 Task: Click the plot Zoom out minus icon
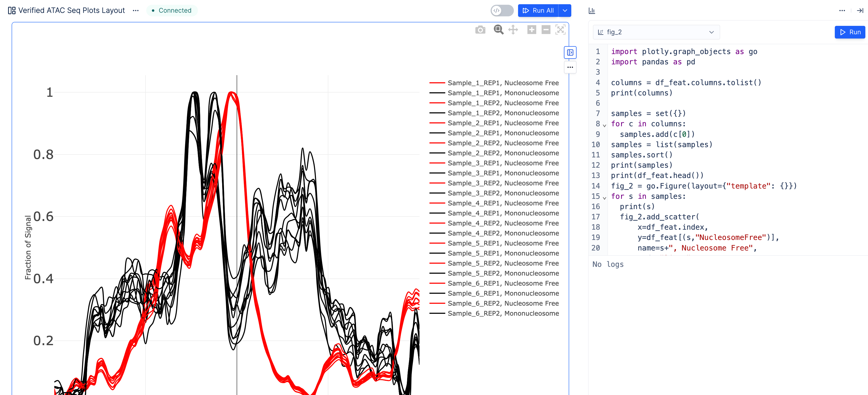546,30
